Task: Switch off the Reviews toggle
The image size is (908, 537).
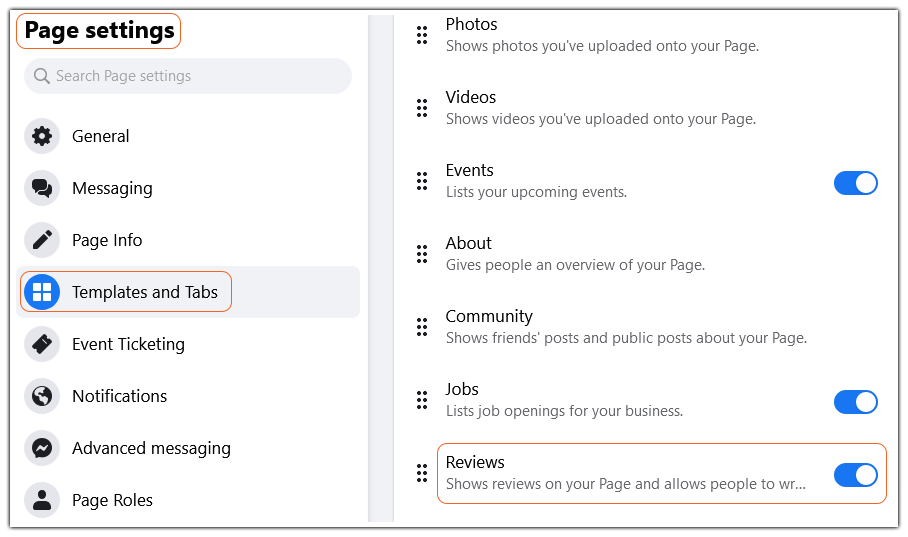Action: (x=855, y=475)
